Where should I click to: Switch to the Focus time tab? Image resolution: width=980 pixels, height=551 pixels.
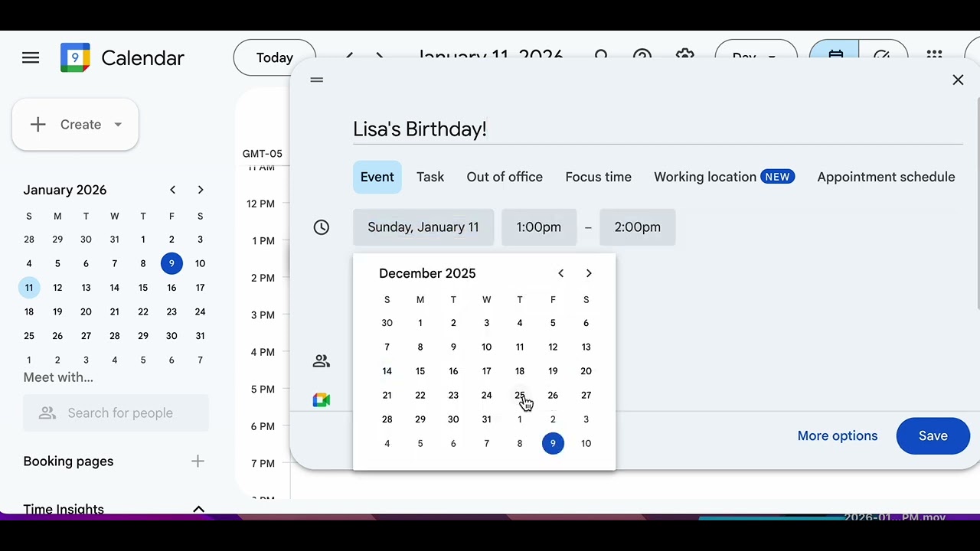[x=599, y=177]
